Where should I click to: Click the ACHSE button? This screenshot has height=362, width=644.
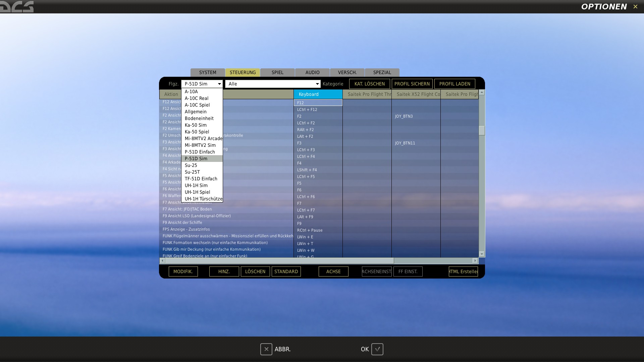click(333, 271)
